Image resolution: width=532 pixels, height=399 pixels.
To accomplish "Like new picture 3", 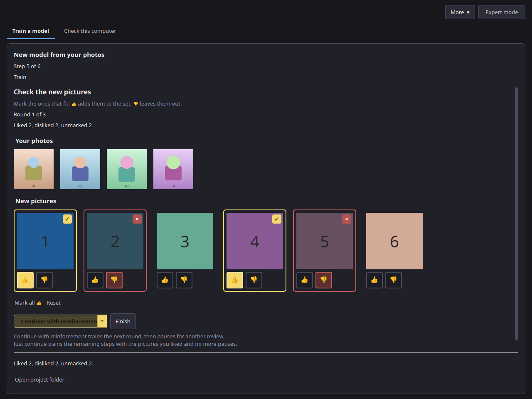I will pos(165,280).
